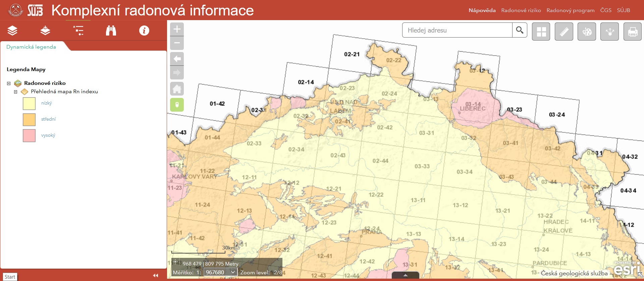Open the binoculars search tool
This screenshot has width=644, height=281.
point(111,31)
